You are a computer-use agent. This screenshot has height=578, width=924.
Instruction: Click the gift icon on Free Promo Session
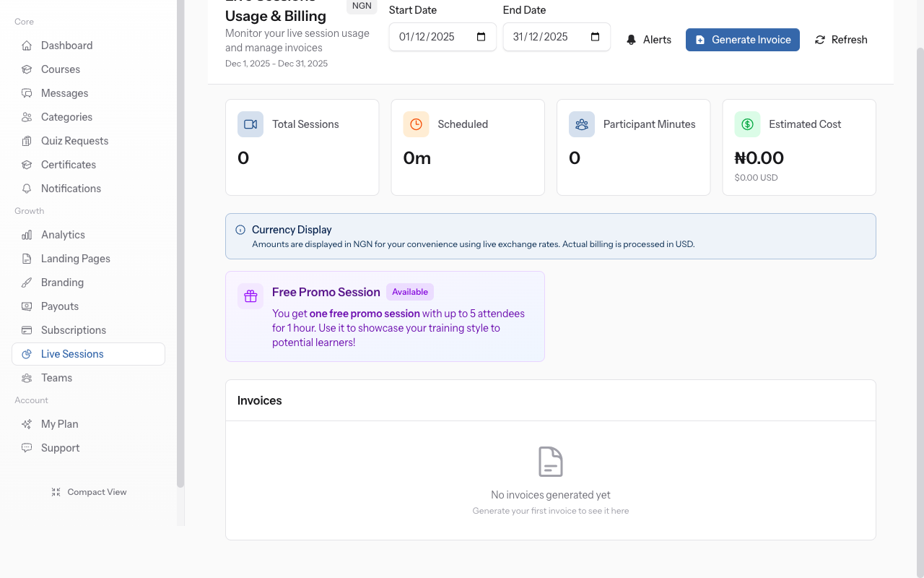coord(250,296)
